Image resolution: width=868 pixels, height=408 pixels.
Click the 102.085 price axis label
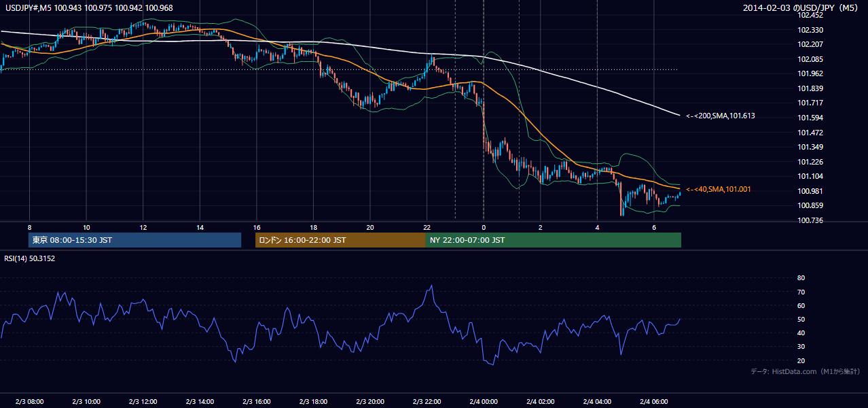pos(810,59)
